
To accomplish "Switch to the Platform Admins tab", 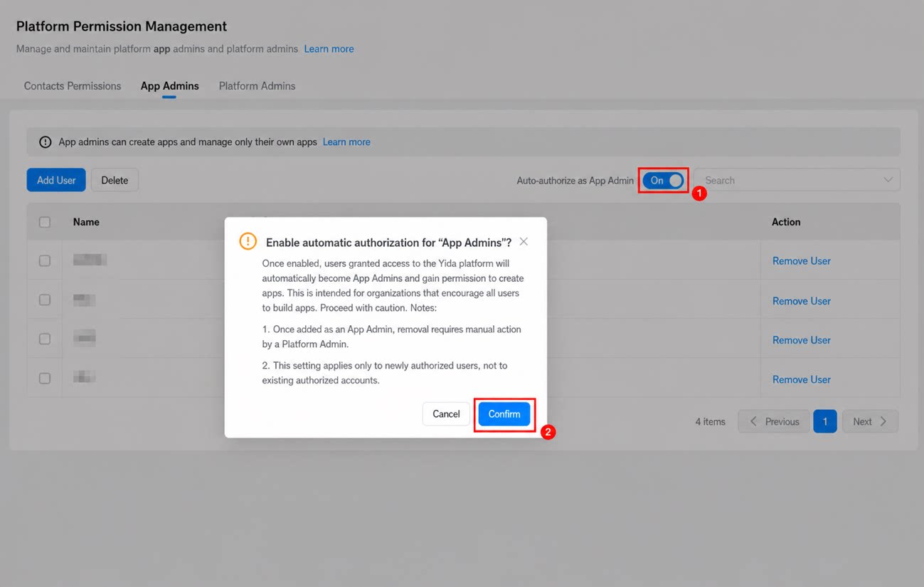I will pos(257,86).
